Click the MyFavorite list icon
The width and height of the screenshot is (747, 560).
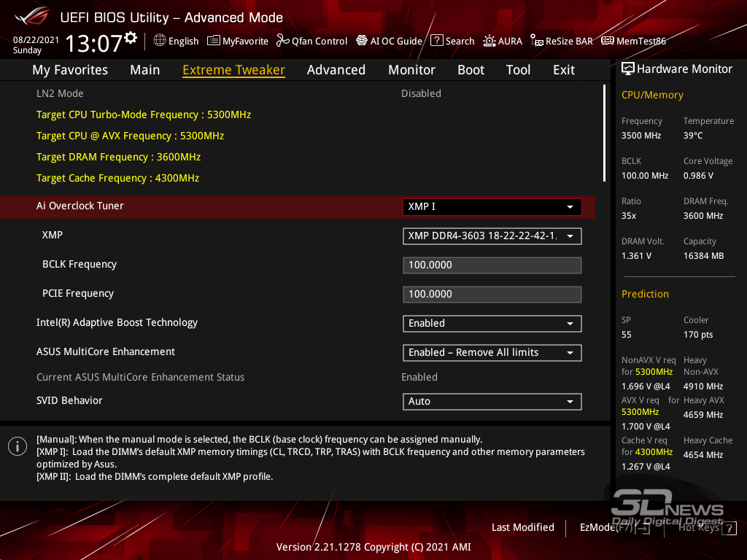(x=214, y=41)
